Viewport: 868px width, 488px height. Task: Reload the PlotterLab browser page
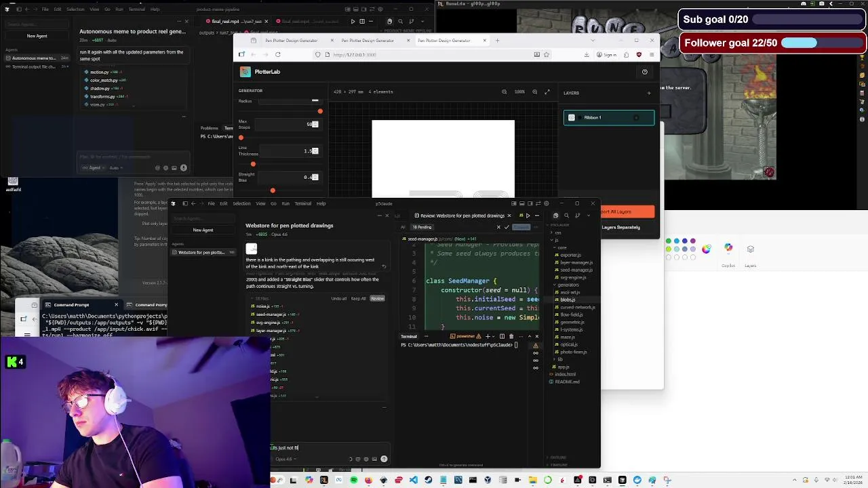[x=277, y=54]
